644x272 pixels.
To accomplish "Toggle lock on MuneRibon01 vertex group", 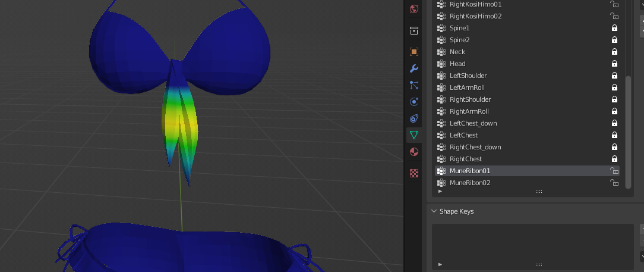I will click(614, 171).
